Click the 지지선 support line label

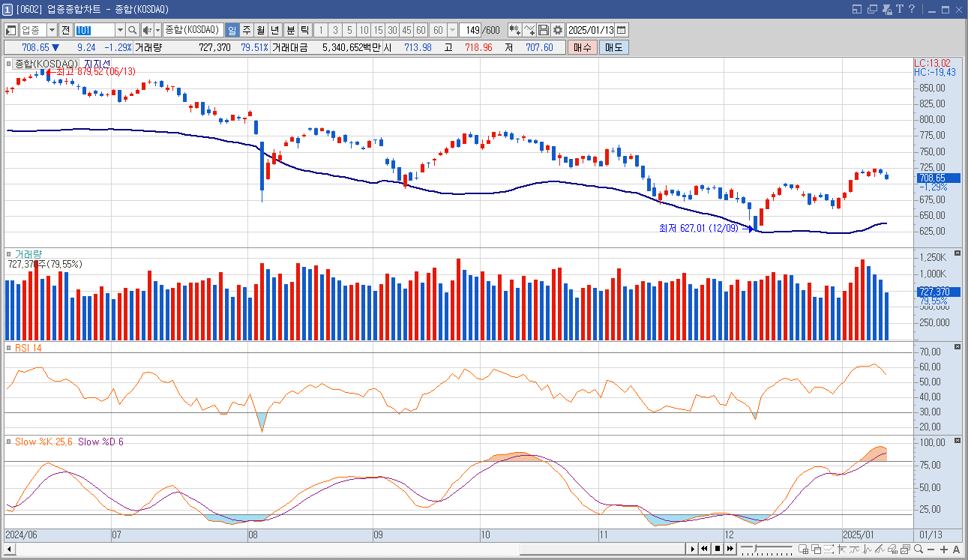97,64
